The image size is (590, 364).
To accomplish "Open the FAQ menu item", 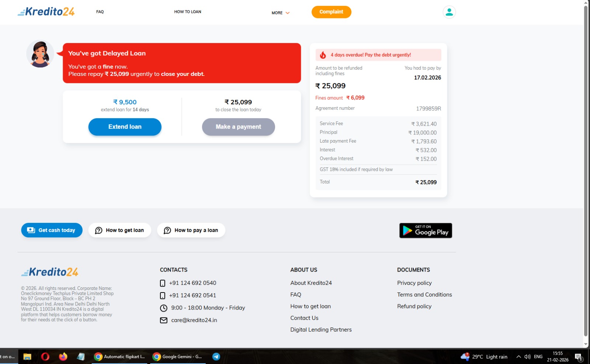I will point(100,12).
